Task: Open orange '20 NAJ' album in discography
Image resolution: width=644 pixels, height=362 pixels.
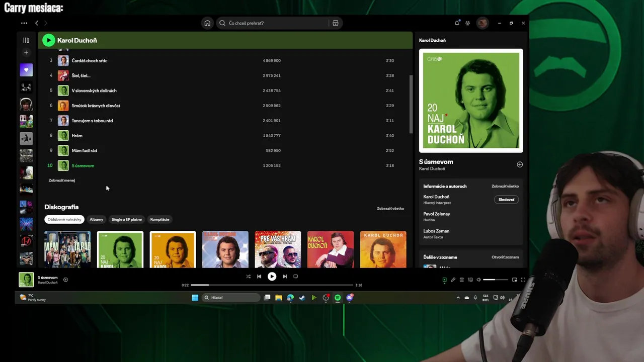Action: [x=173, y=249]
